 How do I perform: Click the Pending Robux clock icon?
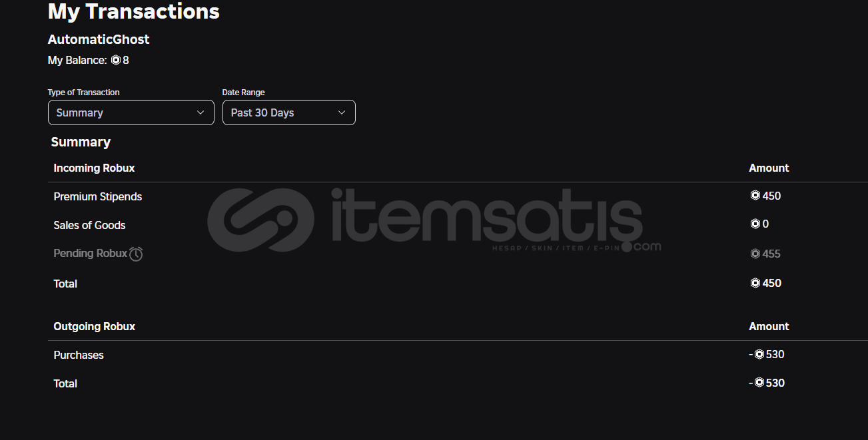coord(136,254)
